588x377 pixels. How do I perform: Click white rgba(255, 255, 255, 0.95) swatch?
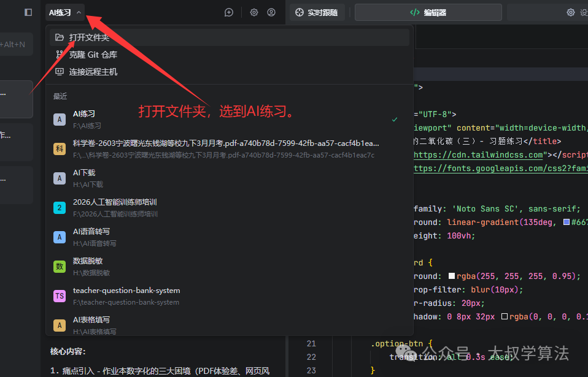point(452,276)
